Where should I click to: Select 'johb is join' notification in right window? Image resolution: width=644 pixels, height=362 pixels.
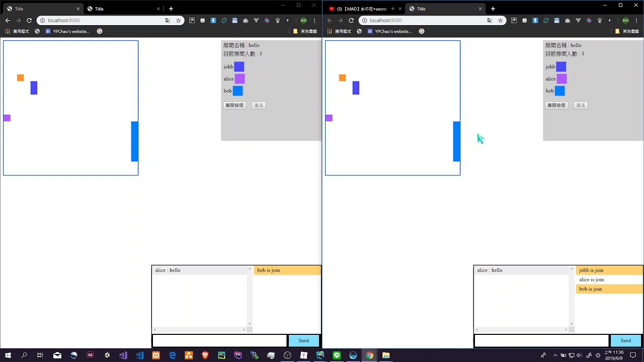[609, 270]
